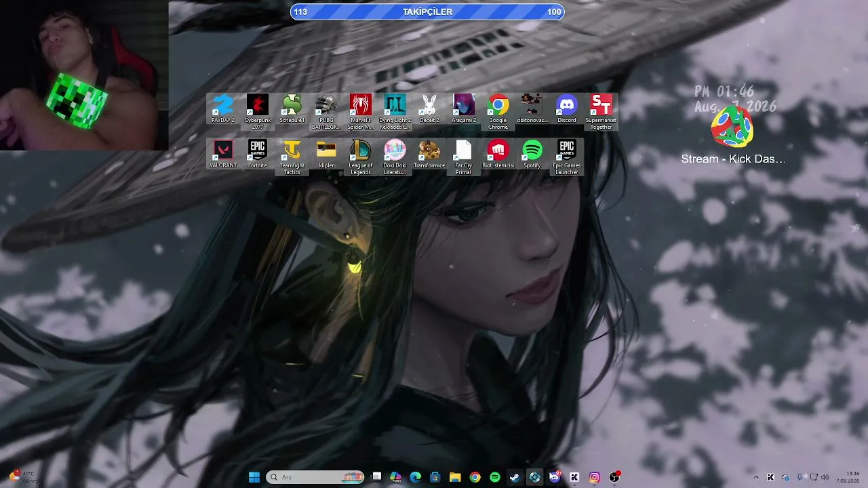Click the Aragami 2 desktop shortcut
This screenshot has width=868, height=488.
[x=464, y=108]
